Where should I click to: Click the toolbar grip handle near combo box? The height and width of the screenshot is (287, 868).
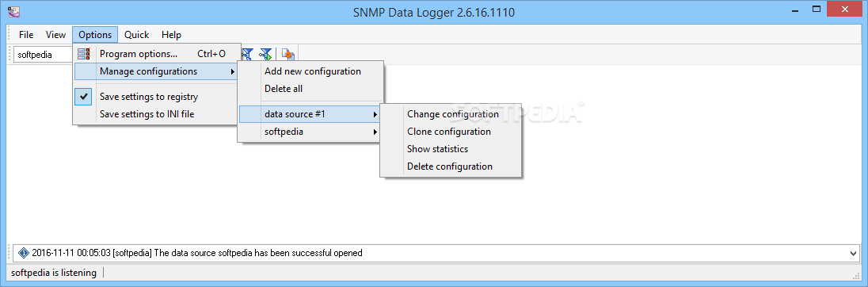click(x=10, y=54)
